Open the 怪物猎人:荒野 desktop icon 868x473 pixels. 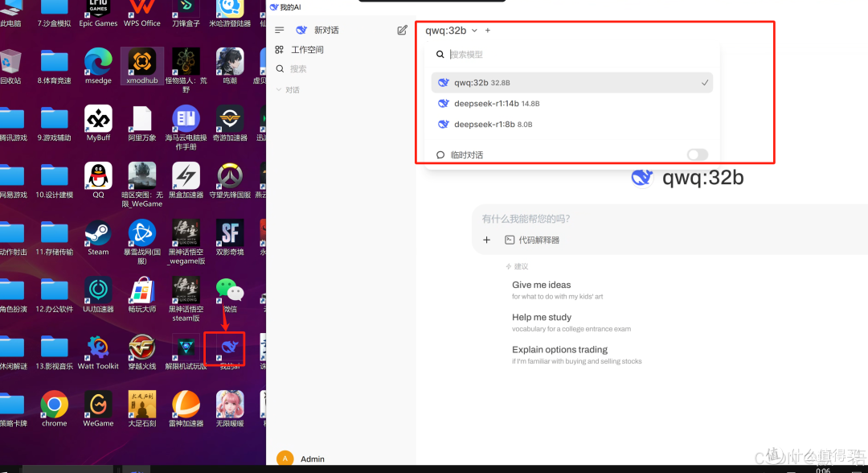[186, 68]
